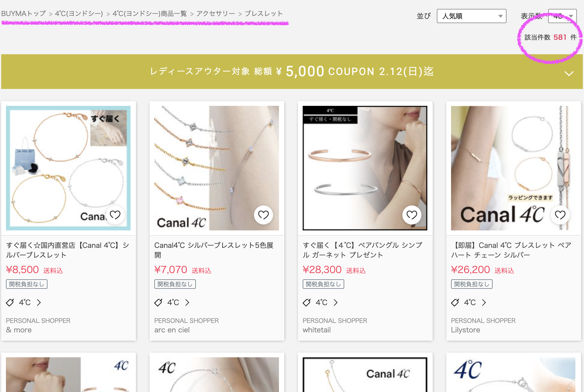Go to BUYMAトップ breadcrumb
The height and width of the screenshot is (392, 584).
tap(23, 14)
